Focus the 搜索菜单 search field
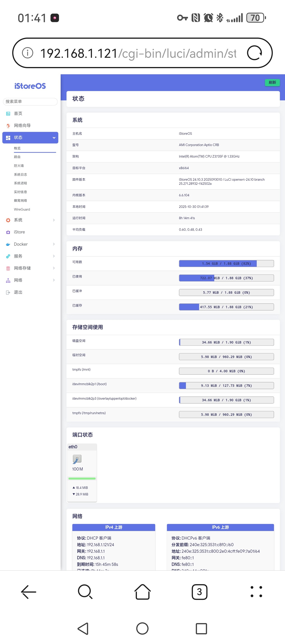The image size is (285, 644). pos(30,101)
